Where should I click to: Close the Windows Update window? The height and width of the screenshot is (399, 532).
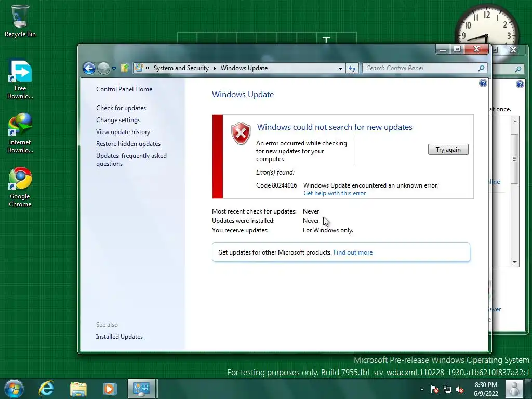pos(476,49)
